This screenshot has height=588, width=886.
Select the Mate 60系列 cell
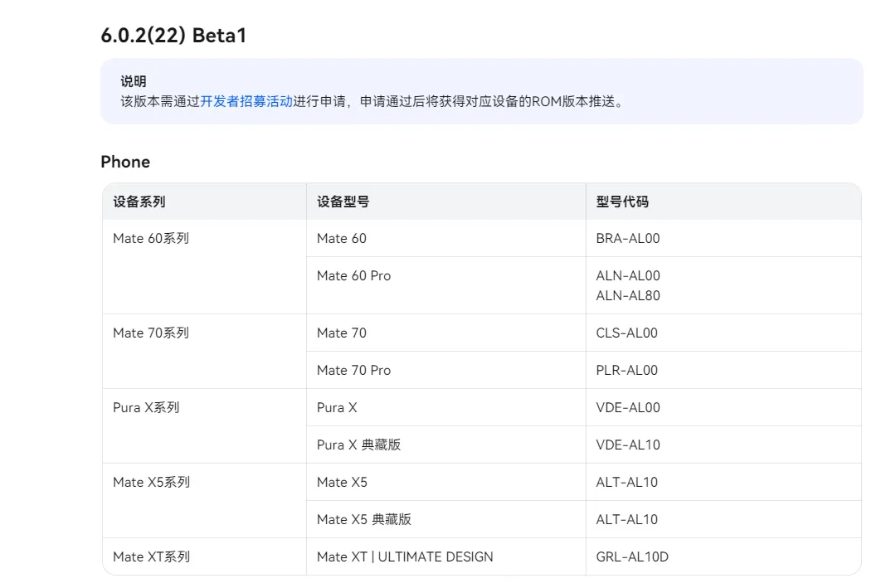point(205,266)
